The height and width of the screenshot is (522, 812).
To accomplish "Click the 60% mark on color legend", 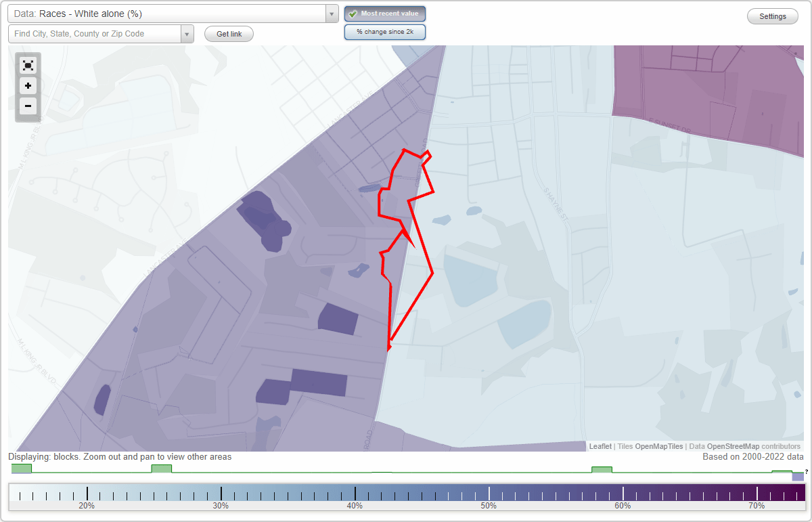I will point(623,506).
